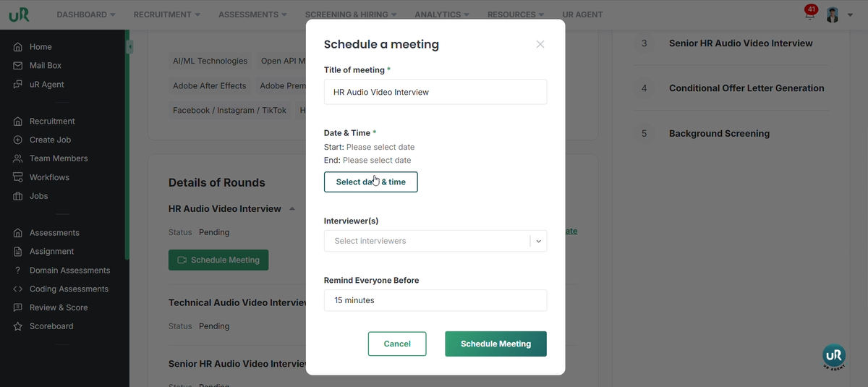
Task: Collapse the sidebar with arrow handle
Action: 129,47
